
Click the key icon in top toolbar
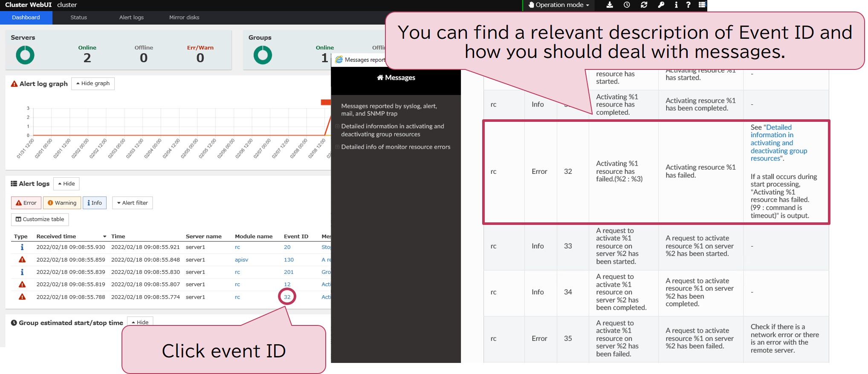[x=661, y=5]
